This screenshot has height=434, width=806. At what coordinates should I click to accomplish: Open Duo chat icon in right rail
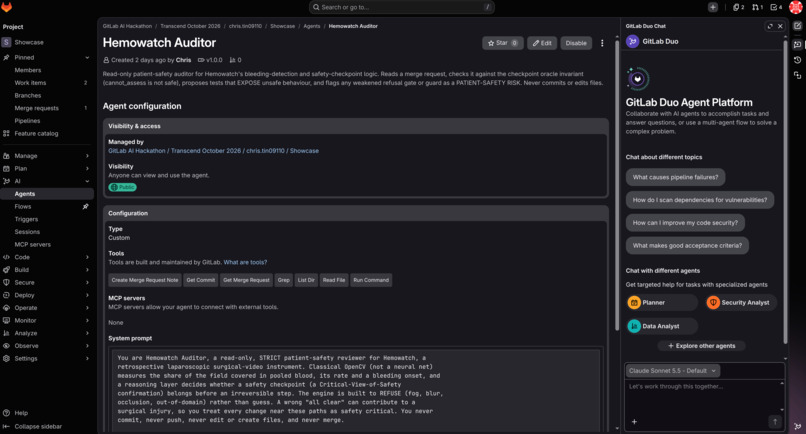pos(797,45)
